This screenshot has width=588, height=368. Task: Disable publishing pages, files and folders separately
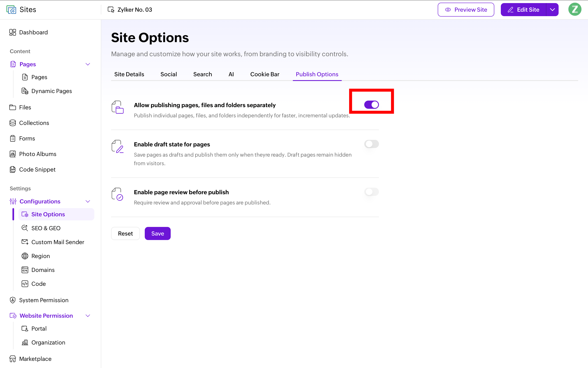point(371,105)
